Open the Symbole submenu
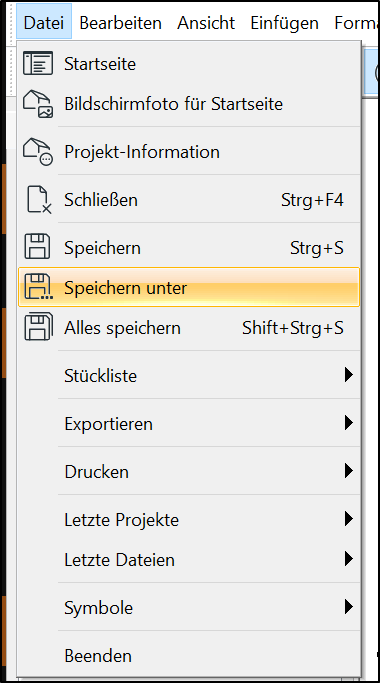 pos(190,607)
